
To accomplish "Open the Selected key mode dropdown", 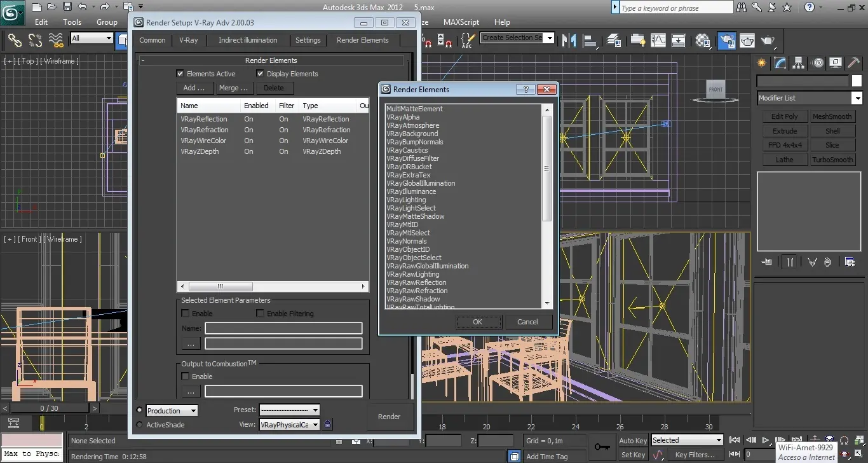I will click(x=687, y=440).
